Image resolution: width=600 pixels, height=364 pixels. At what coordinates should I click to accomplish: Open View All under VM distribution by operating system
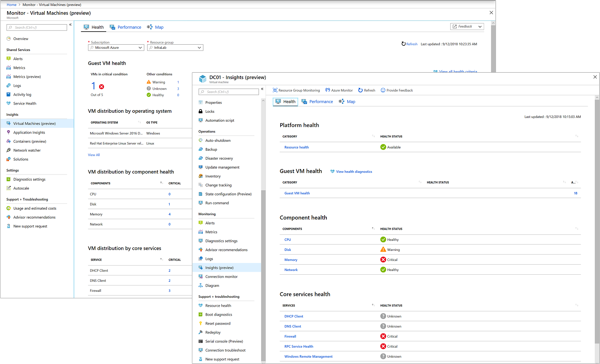93,154
